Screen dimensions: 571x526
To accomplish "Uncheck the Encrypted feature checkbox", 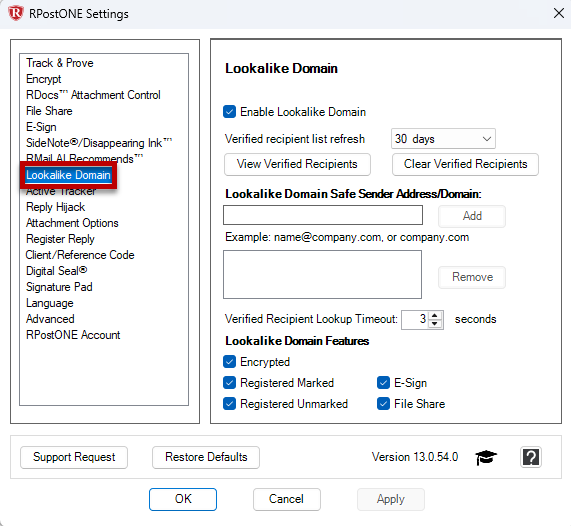I will 229,362.
